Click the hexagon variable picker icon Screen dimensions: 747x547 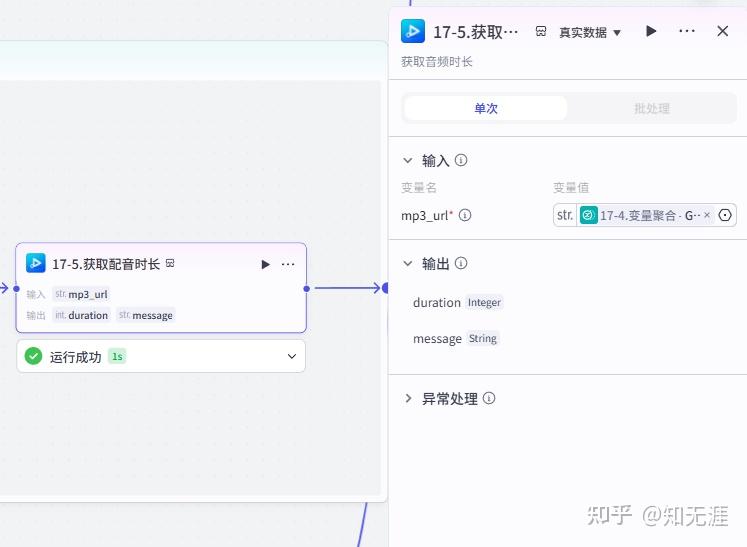(x=725, y=215)
